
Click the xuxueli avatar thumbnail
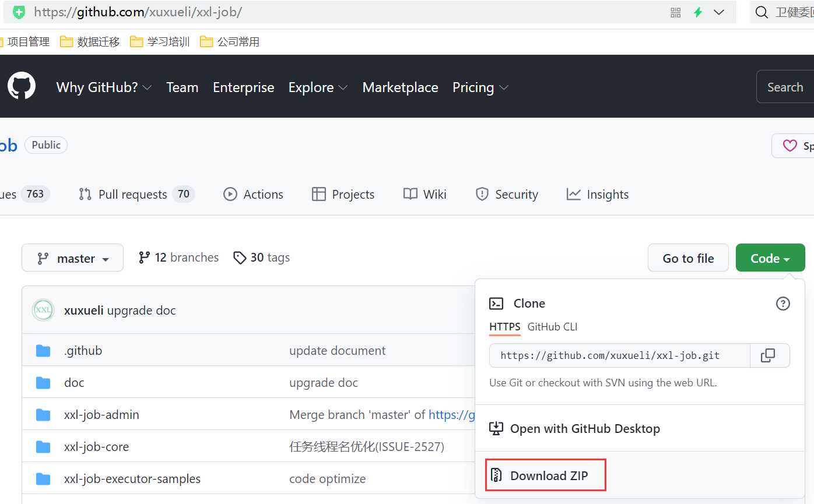[x=43, y=310]
